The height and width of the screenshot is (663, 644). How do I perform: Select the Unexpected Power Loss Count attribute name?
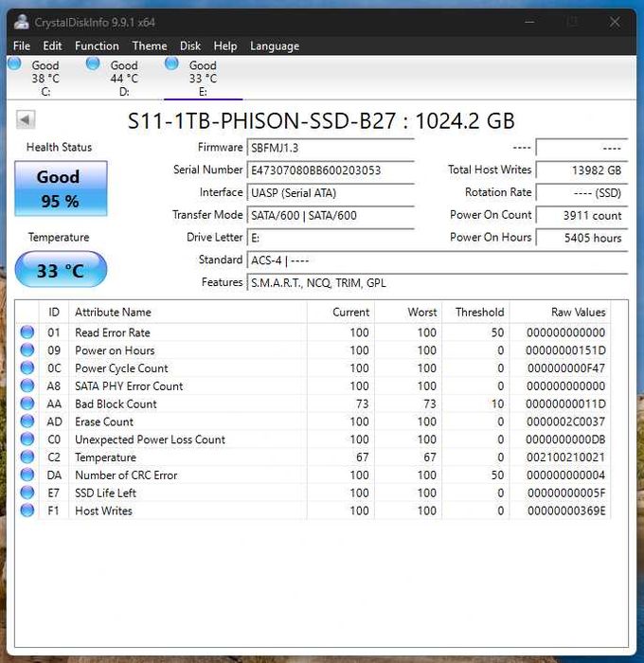click(151, 439)
